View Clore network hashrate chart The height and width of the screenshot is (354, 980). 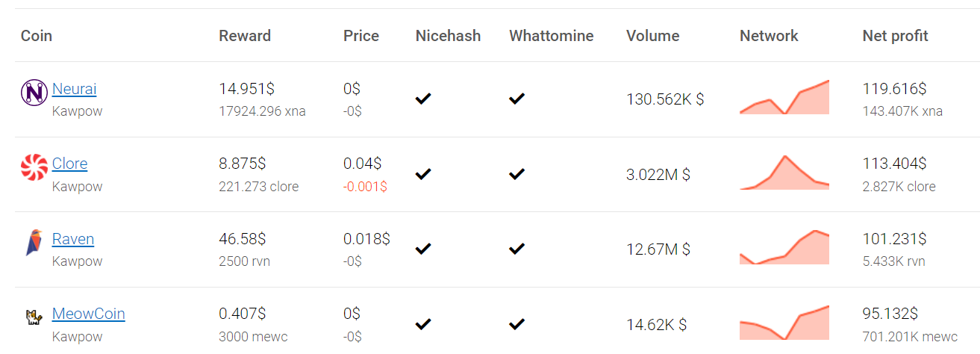(x=784, y=173)
